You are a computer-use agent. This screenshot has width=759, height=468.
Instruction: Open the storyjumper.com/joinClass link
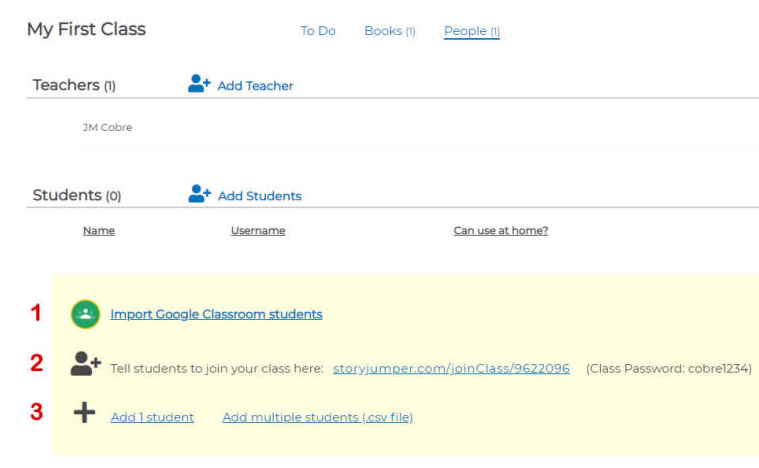[x=451, y=368]
